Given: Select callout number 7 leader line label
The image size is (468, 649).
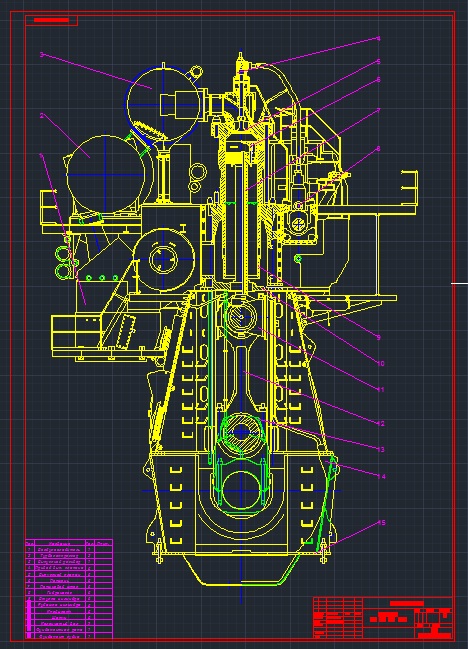Looking at the screenshot, I should pyautogui.click(x=378, y=111).
